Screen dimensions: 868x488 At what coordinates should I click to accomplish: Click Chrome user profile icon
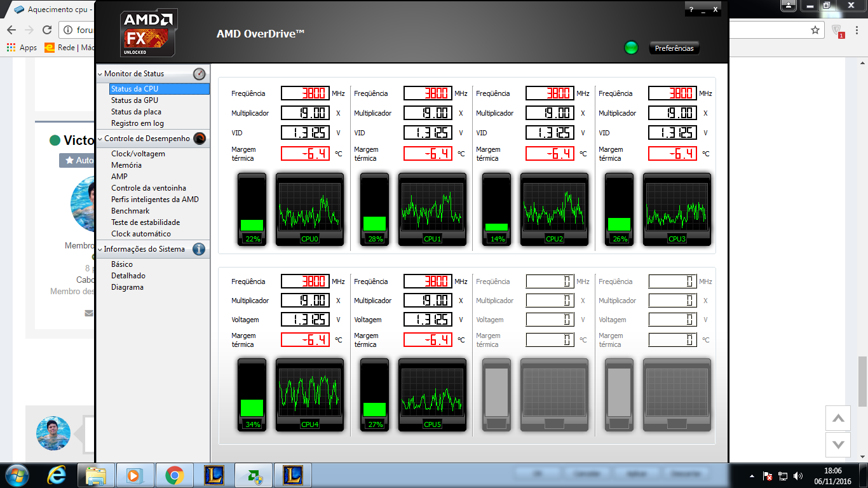(x=788, y=6)
